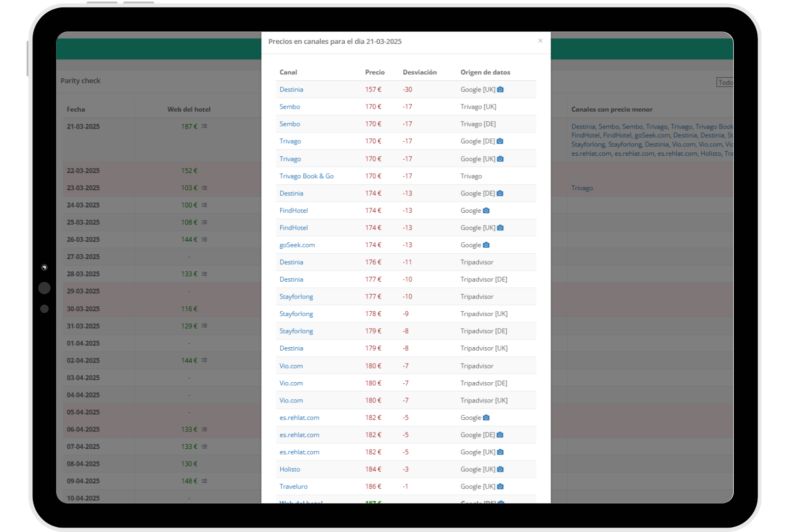Open the Destinia link priced 176 €
Image resolution: width=788 pixels, height=532 pixels.
291,263
